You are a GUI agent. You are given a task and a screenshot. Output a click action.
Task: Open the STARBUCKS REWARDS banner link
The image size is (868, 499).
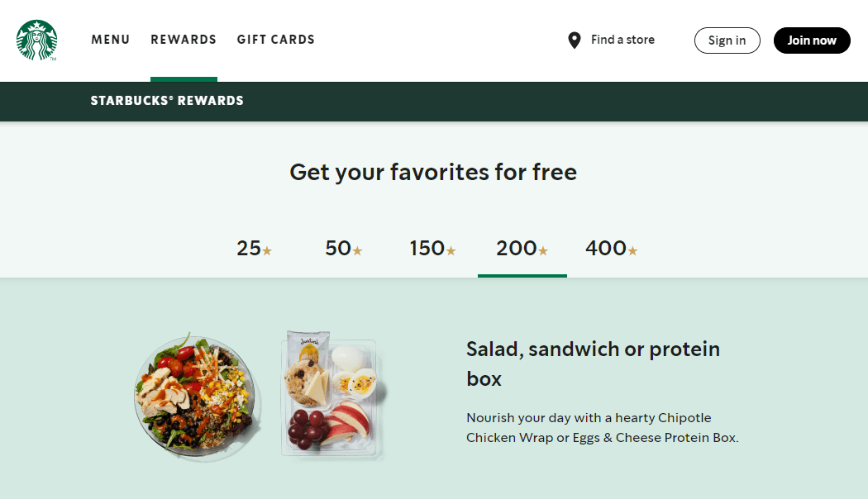click(167, 101)
